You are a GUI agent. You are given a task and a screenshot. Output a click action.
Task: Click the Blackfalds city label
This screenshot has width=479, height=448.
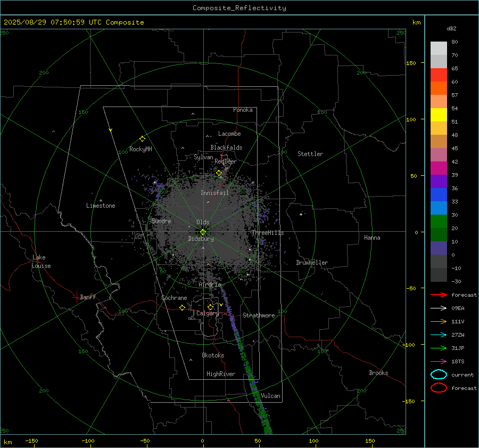[x=226, y=148]
